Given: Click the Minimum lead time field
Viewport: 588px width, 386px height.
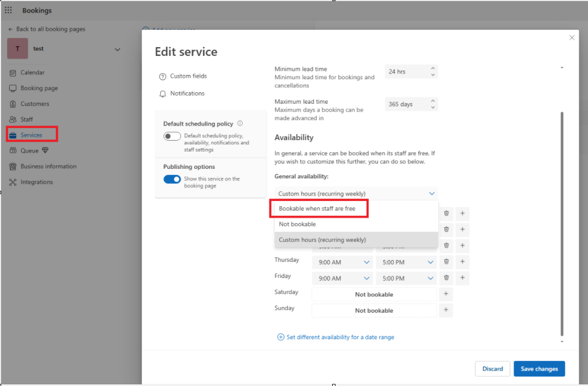Looking at the screenshot, I should click(x=412, y=72).
